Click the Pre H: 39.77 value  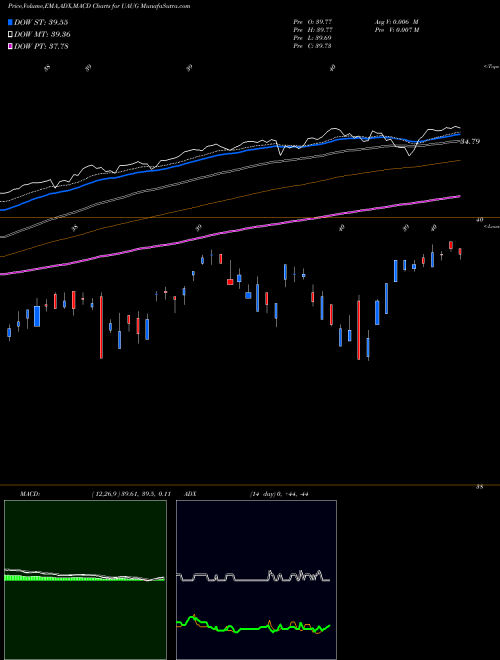pyautogui.click(x=312, y=29)
